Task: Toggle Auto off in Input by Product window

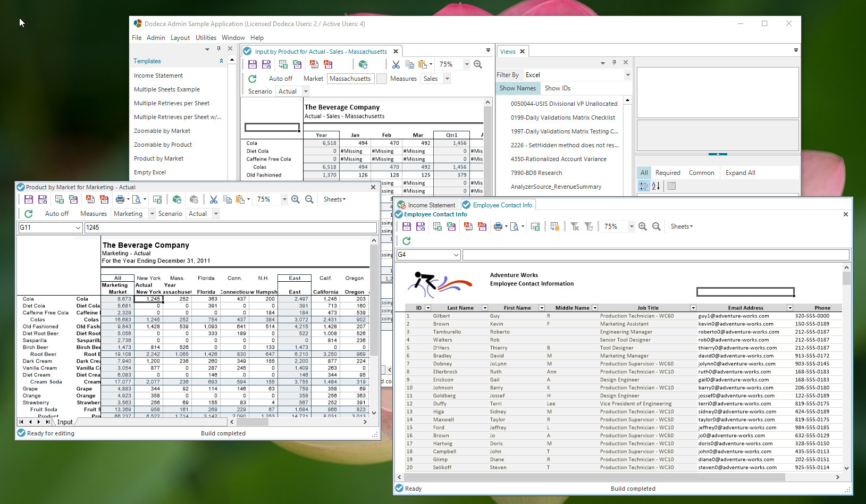Action: (x=281, y=79)
